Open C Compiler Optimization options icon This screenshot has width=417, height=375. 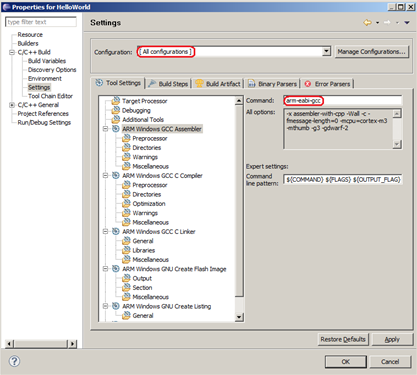(126, 203)
